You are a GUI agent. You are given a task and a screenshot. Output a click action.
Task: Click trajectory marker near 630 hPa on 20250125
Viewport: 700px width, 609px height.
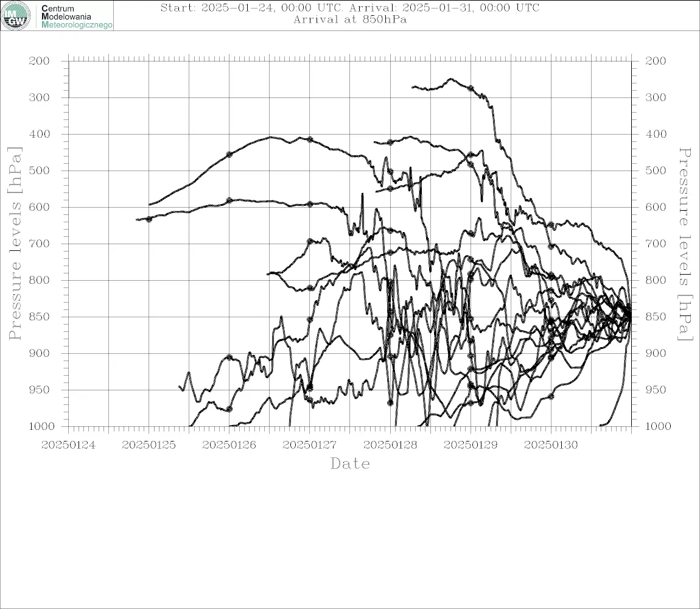point(149,219)
